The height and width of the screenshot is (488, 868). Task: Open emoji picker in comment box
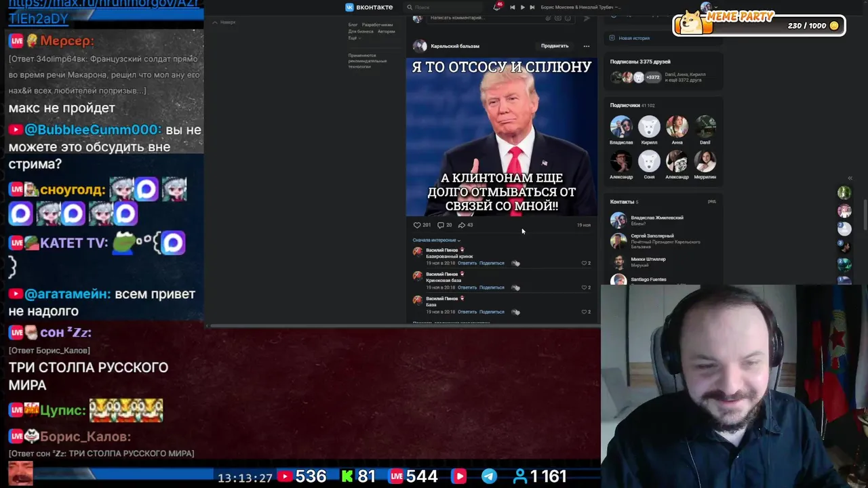(568, 18)
